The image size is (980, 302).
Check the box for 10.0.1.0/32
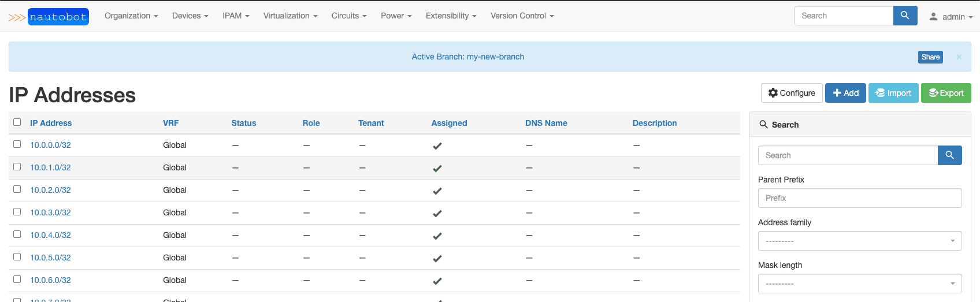pos(17,167)
